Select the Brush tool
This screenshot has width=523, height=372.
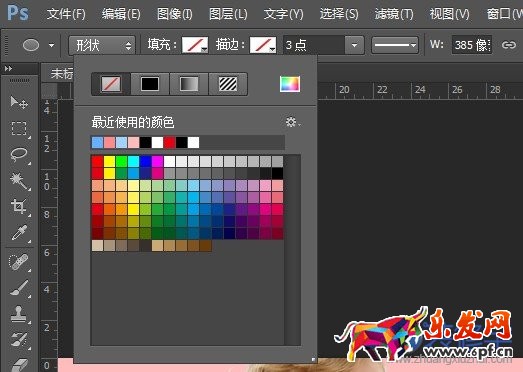[19, 288]
